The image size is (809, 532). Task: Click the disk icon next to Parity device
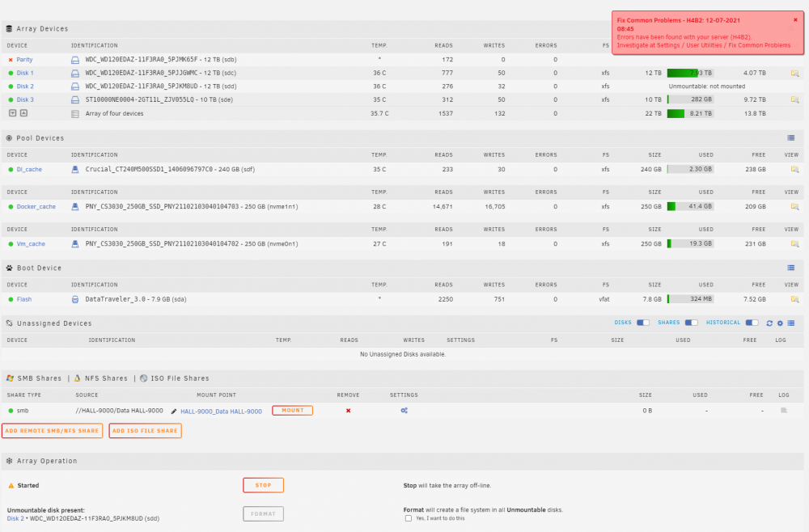coord(75,60)
